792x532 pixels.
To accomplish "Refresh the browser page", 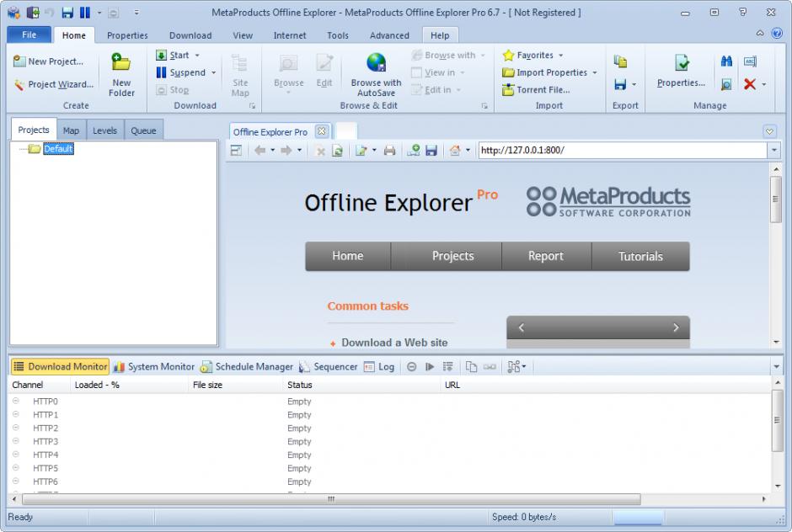I will coord(337,151).
